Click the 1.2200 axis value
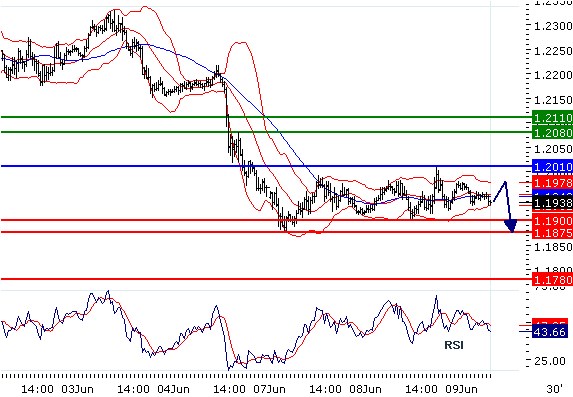The height and width of the screenshot is (397, 573). [x=553, y=75]
